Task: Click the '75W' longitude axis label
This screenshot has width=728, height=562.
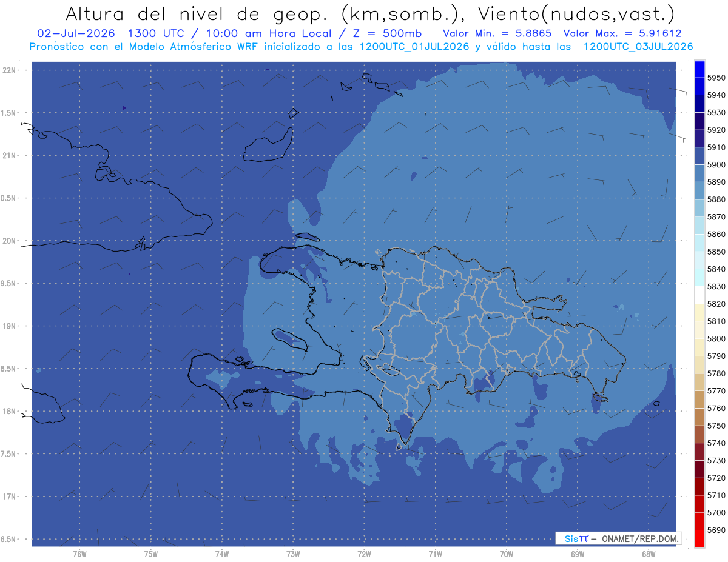Action: click(x=151, y=554)
